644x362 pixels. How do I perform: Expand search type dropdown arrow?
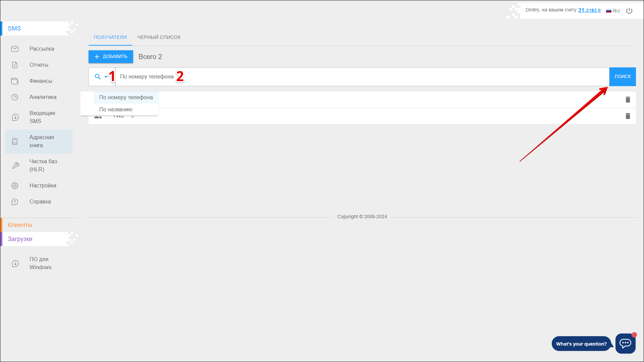point(106,77)
